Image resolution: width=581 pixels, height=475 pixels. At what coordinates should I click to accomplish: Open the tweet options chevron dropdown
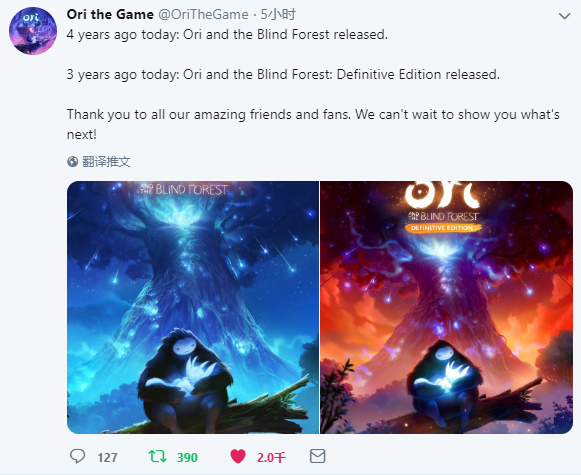click(x=564, y=16)
